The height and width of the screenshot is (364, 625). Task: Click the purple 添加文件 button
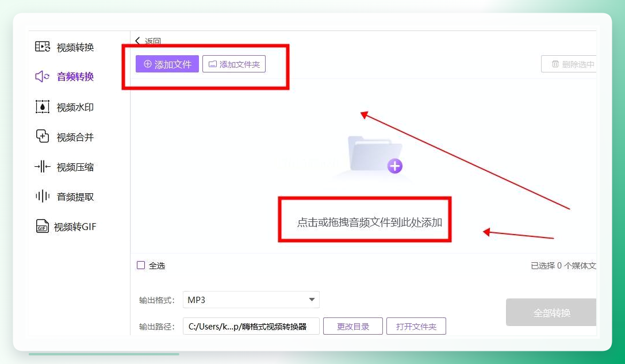click(167, 64)
